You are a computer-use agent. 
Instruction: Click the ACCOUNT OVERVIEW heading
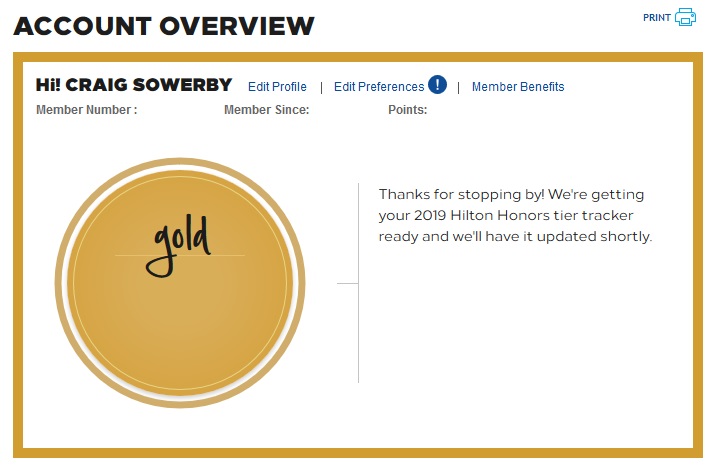(x=164, y=25)
